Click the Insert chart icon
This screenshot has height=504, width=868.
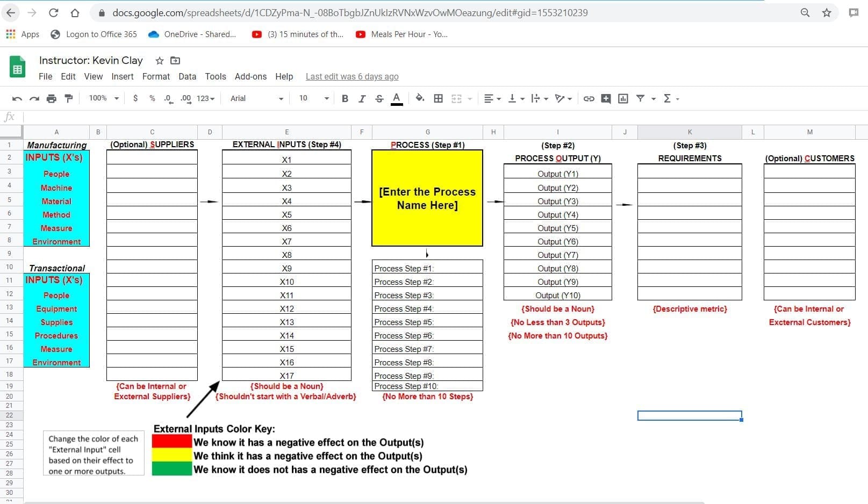point(623,98)
